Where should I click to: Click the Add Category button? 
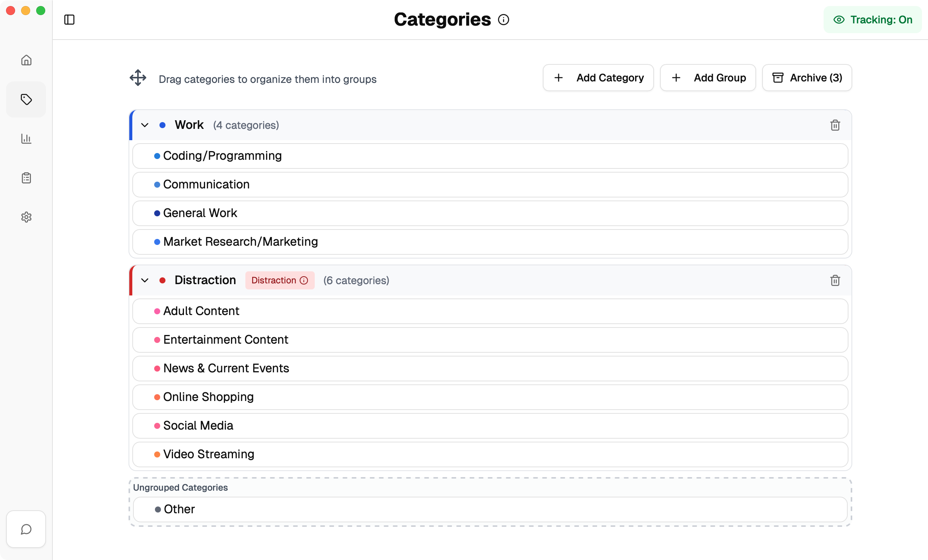click(x=598, y=78)
